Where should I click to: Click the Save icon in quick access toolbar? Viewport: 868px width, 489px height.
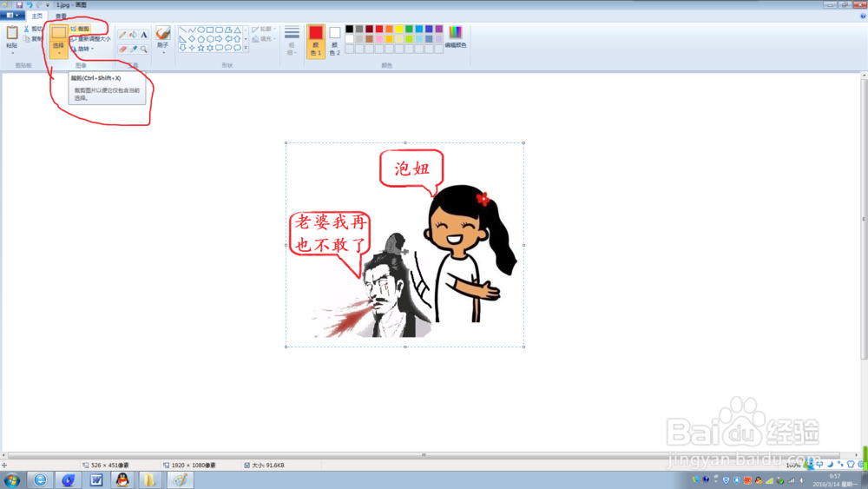click(x=19, y=4)
